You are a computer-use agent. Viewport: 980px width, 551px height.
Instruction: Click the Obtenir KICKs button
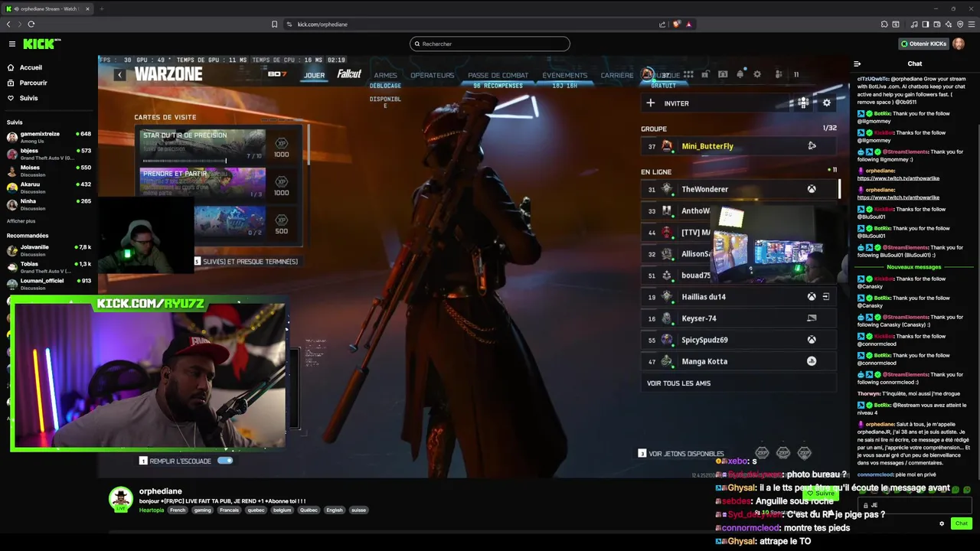click(923, 44)
